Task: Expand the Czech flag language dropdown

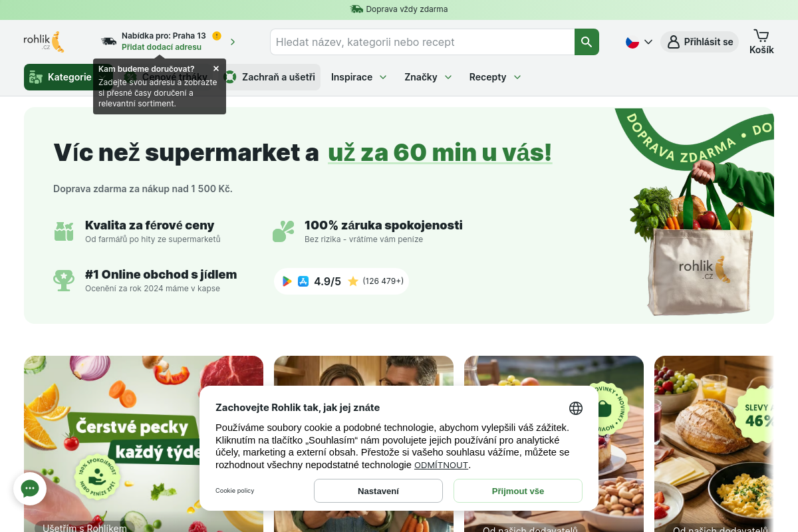Action: coord(639,42)
